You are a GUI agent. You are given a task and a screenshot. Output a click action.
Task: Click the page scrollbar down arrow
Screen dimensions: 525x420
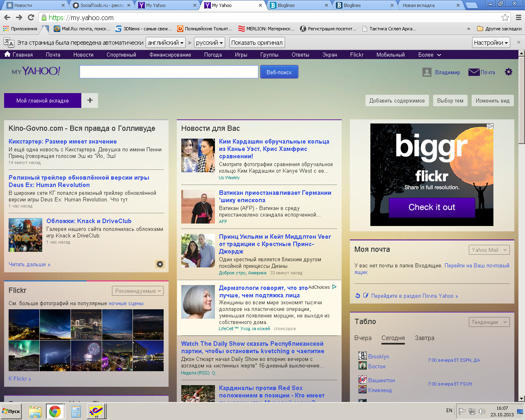[521, 398]
